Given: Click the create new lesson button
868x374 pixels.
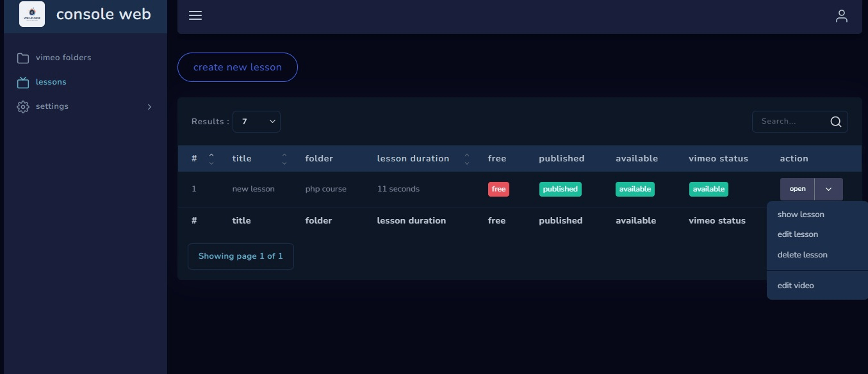Looking at the screenshot, I should 238,67.
